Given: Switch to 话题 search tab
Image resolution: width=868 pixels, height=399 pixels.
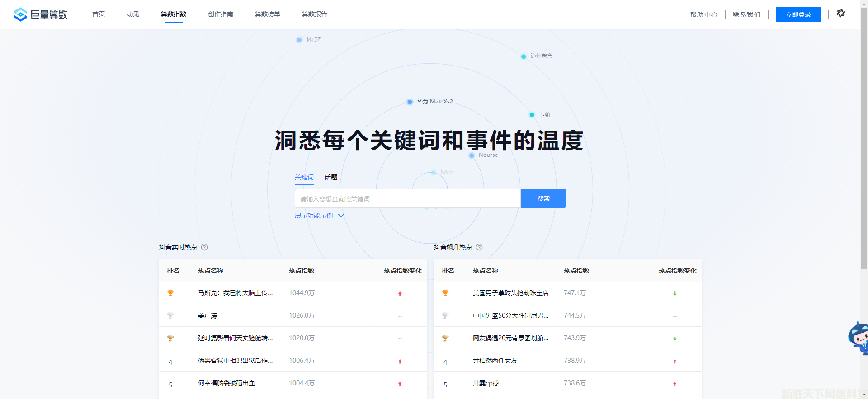Looking at the screenshot, I should pos(331,177).
